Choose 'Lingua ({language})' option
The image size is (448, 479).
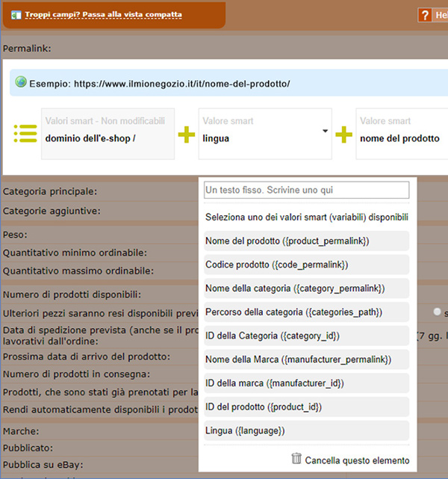click(x=306, y=430)
